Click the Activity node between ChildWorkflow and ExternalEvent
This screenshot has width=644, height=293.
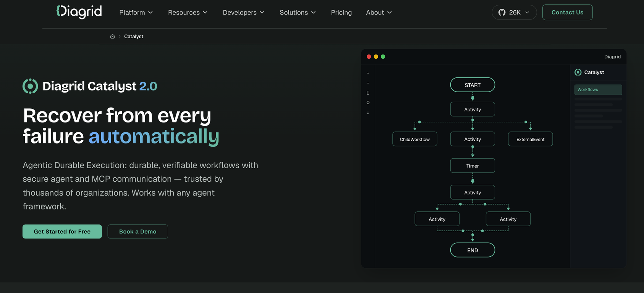pos(472,139)
